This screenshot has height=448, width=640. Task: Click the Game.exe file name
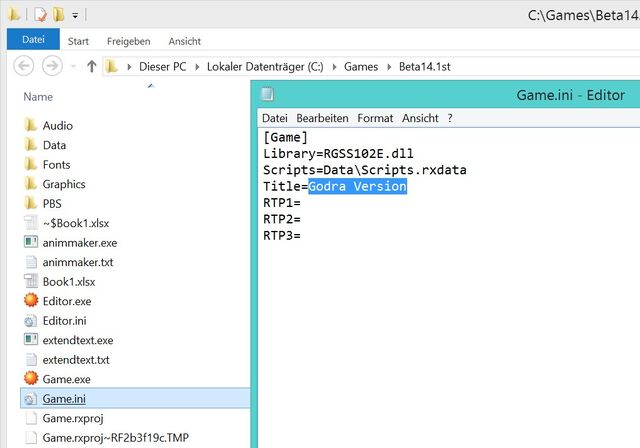(x=67, y=379)
